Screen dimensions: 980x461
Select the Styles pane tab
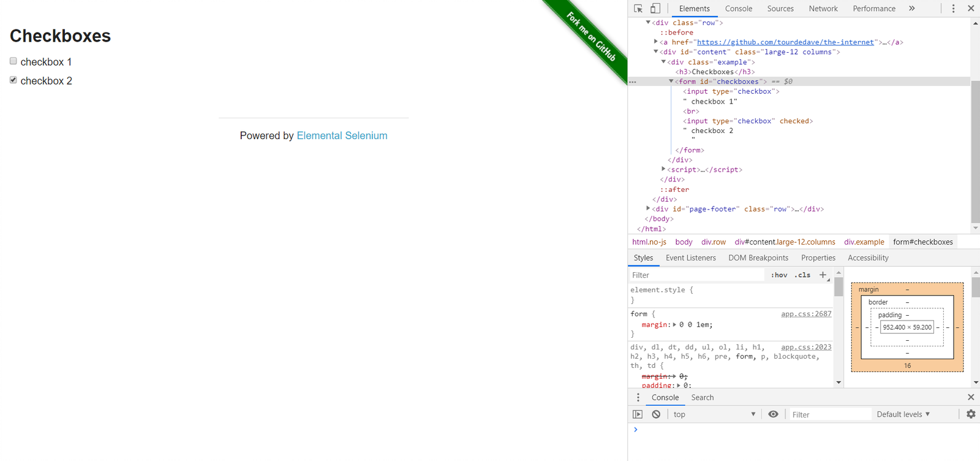[x=643, y=258]
